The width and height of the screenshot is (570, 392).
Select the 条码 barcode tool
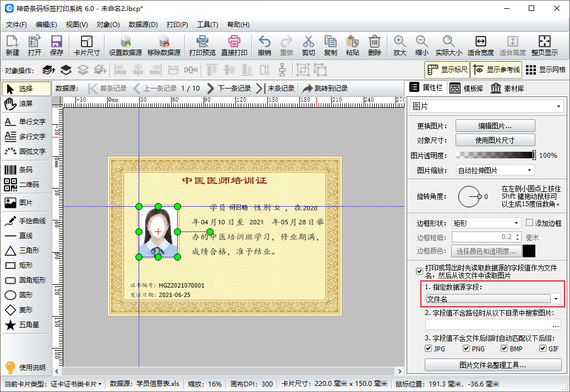(x=25, y=170)
